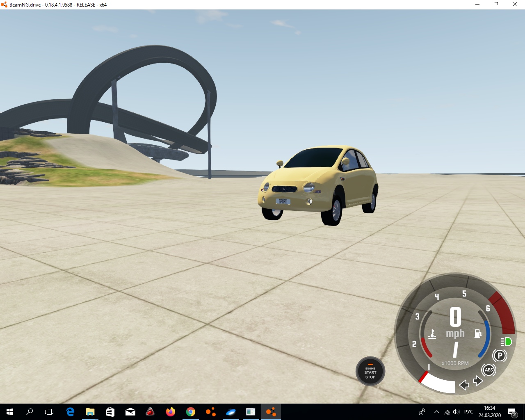This screenshot has width=525, height=420.
Task: Open the first BeamNG orange-dots taskbar icon
Action: coord(210,412)
